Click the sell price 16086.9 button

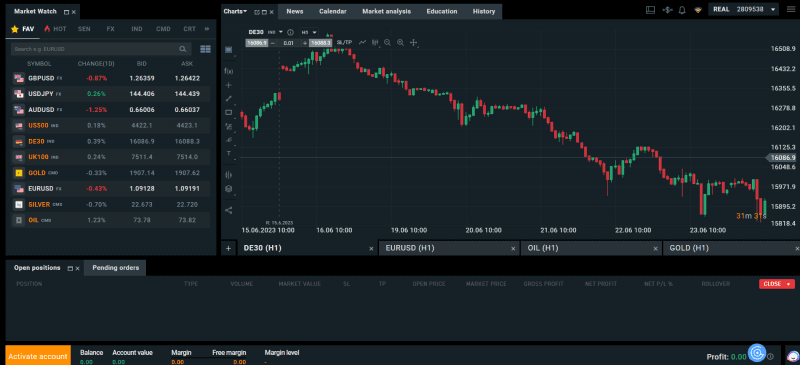pyautogui.click(x=257, y=43)
